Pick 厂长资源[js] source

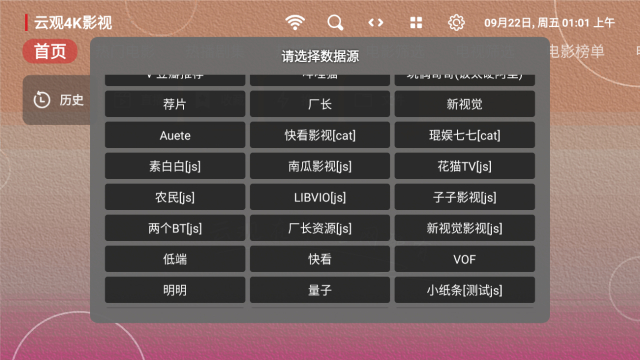point(320,228)
